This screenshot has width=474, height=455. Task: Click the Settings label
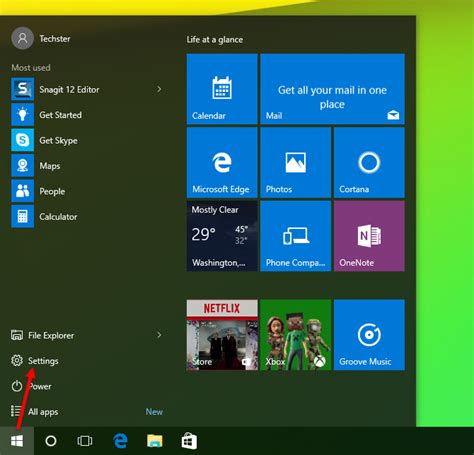coord(43,361)
